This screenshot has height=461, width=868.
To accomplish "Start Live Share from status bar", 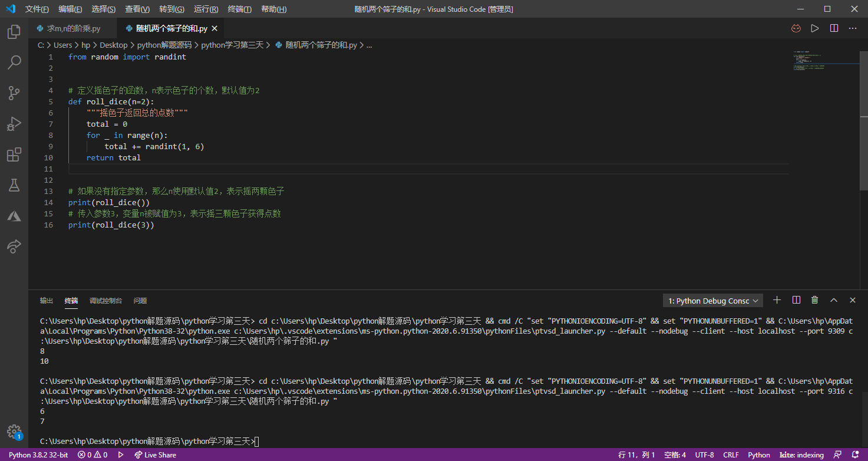I will click(x=156, y=455).
